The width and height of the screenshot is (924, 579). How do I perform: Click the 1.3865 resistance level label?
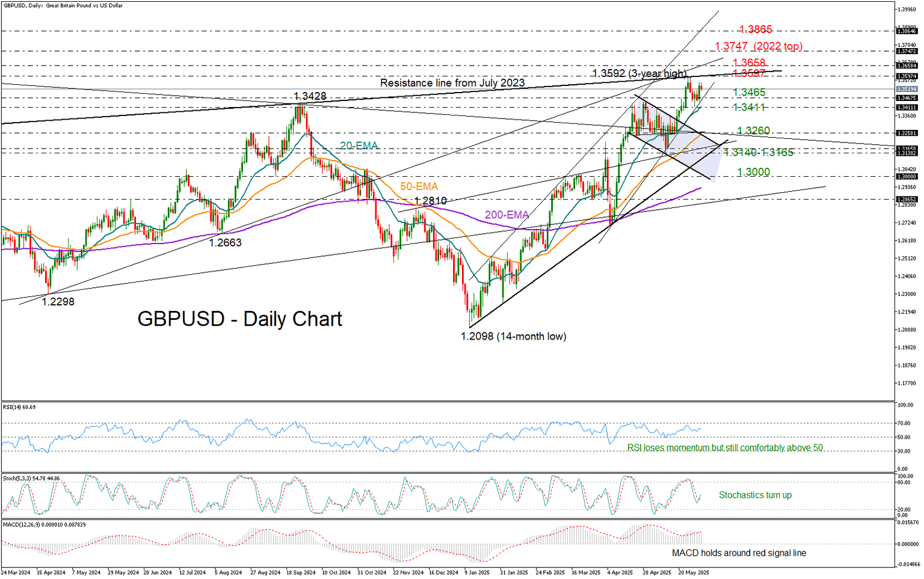(x=755, y=29)
